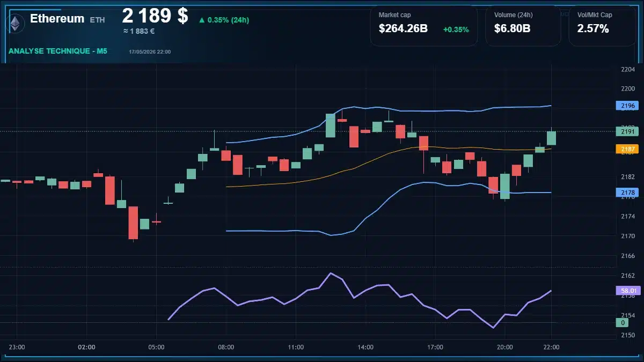
Task: Click the "17:00" time axis label
Action: tap(435, 347)
